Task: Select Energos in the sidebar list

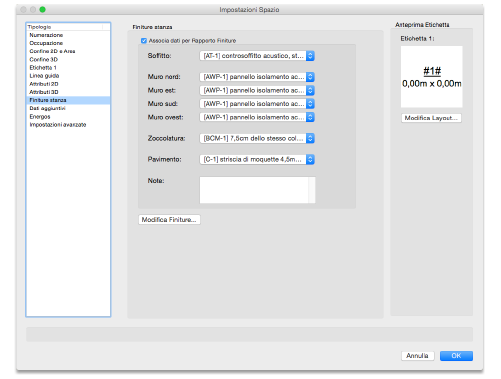Action: click(68, 117)
